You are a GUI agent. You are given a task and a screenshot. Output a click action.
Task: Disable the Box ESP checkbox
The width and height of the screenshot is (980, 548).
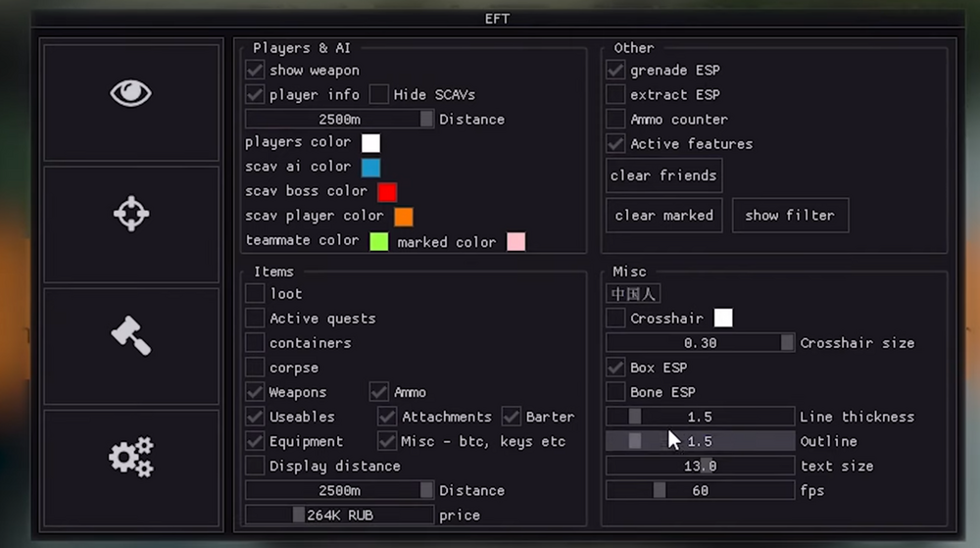point(615,368)
